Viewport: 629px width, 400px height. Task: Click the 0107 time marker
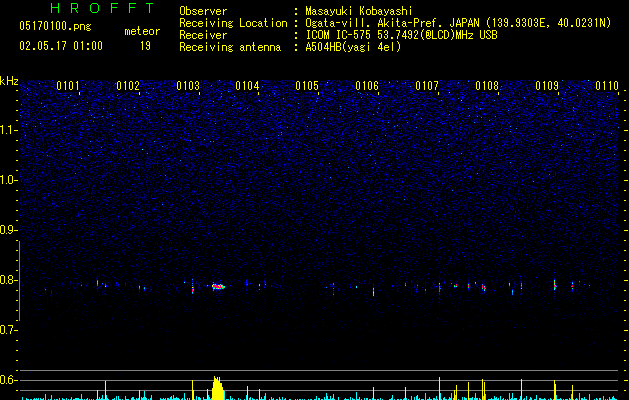coord(427,86)
